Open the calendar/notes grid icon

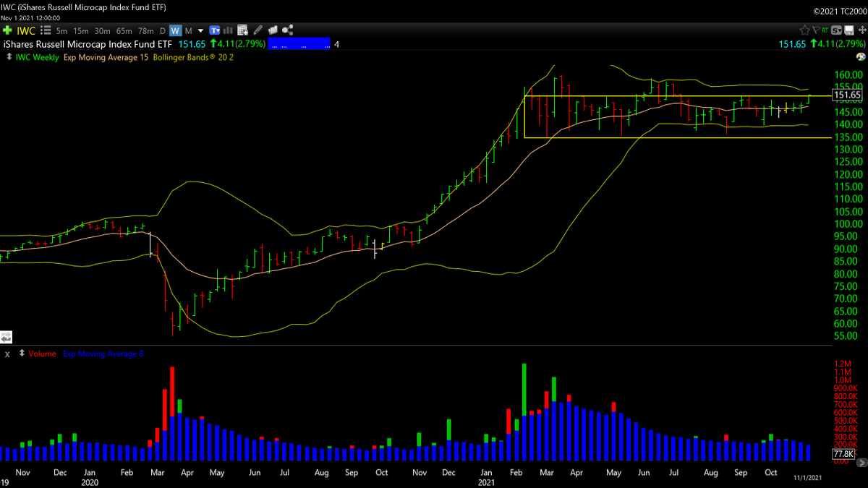(243, 30)
